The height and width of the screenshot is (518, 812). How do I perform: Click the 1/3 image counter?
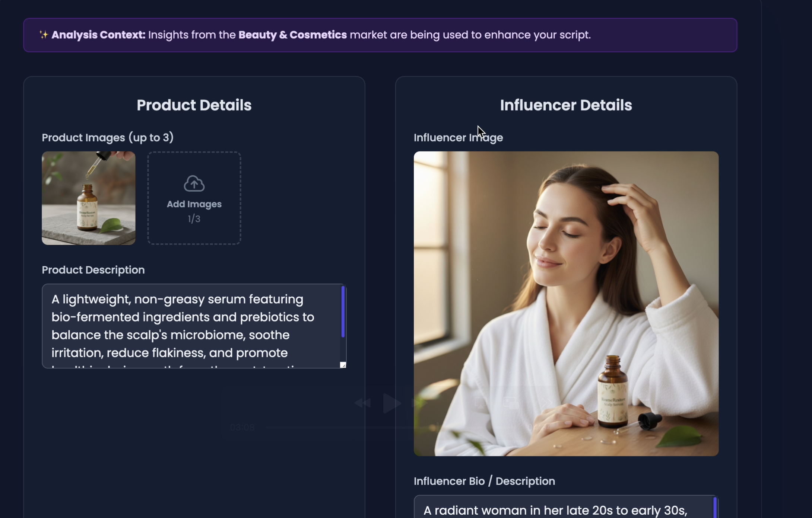tap(194, 219)
